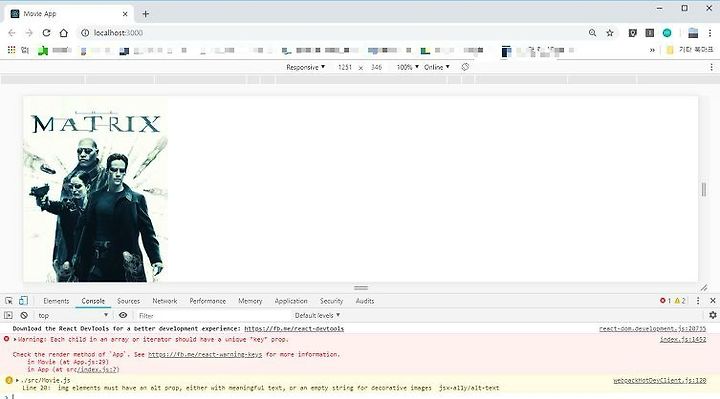View site information icon
Viewport: 720px width, 399px height.
(x=85, y=33)
